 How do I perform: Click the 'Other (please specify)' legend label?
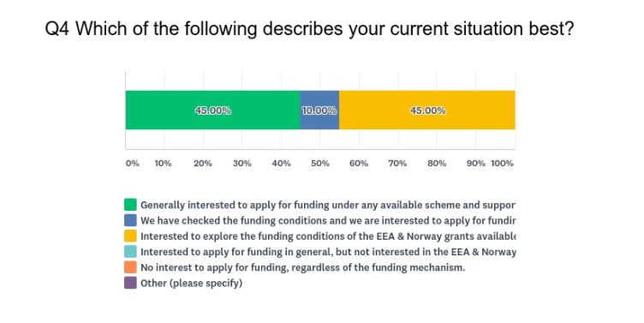(x=191, y=283)
